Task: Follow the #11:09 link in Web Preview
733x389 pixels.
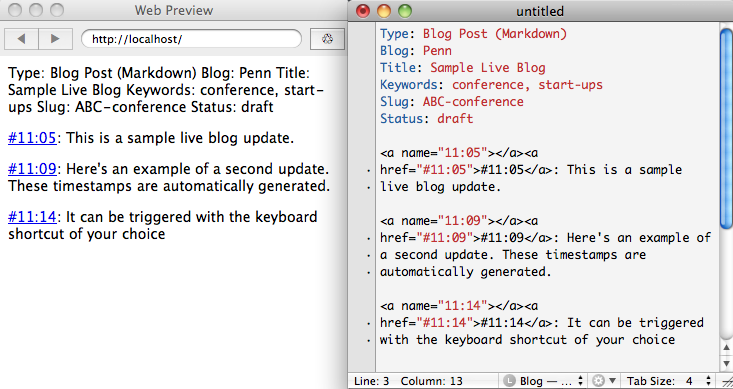Action: click(32, 169)
